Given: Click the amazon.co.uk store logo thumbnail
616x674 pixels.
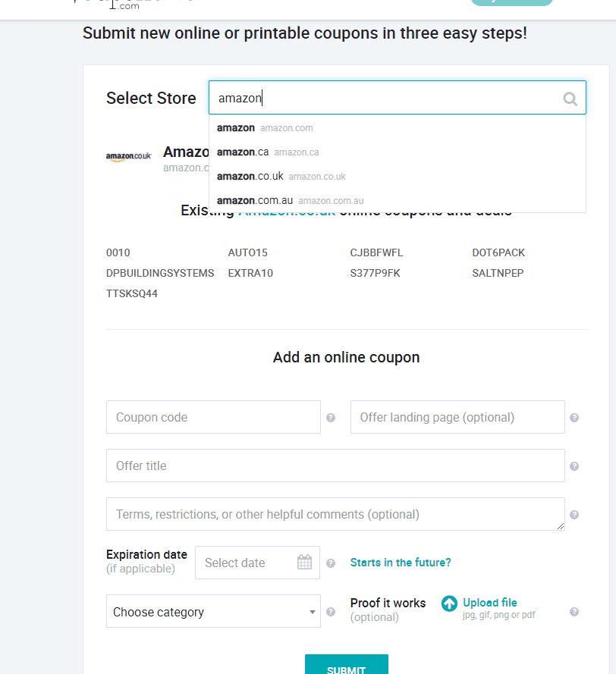Looking at the screenshot, I should 129,156.
